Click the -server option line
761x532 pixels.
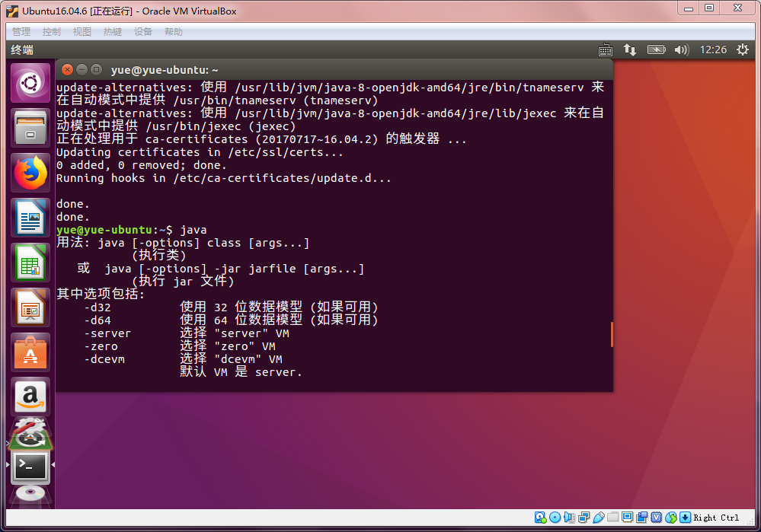(187, 333)
